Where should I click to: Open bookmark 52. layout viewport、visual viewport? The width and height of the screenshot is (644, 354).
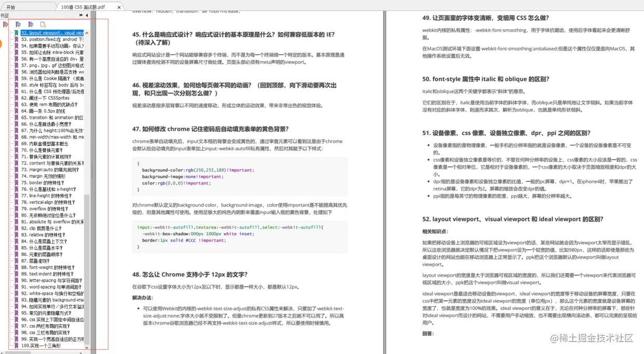tap(52, 33)
